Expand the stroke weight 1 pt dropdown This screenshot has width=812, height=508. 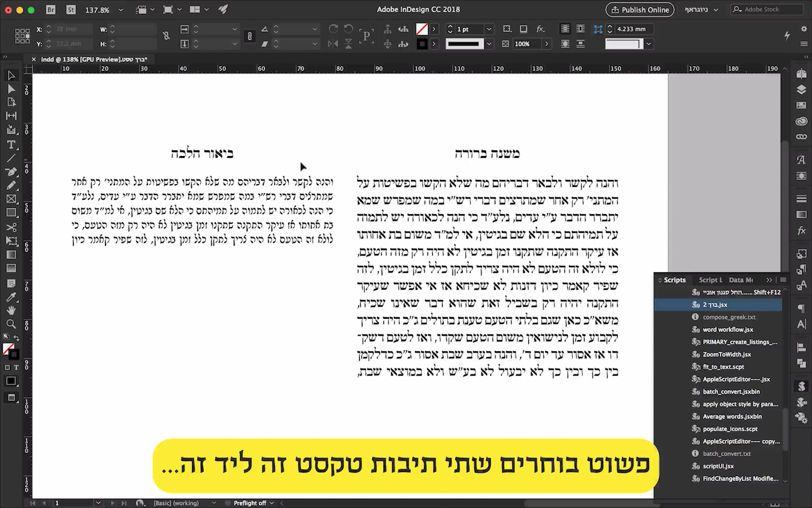pos(488,28)
